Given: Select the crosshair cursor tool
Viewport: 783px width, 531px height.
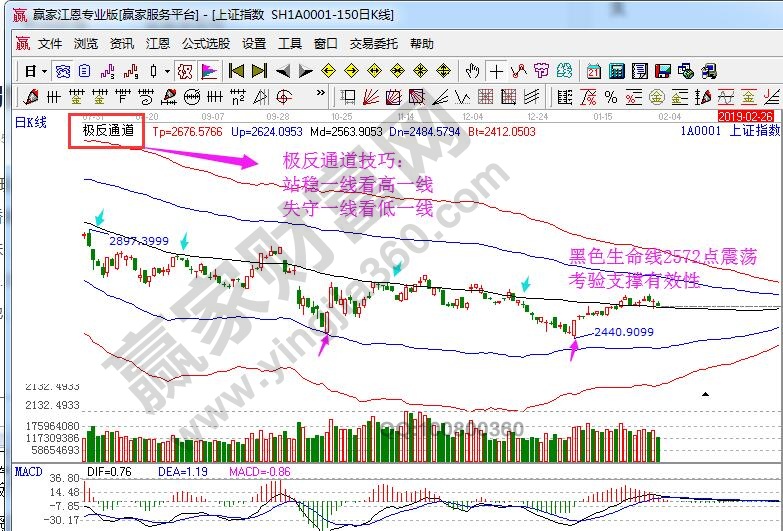Looking at the screenshot, I should point(495,71).
